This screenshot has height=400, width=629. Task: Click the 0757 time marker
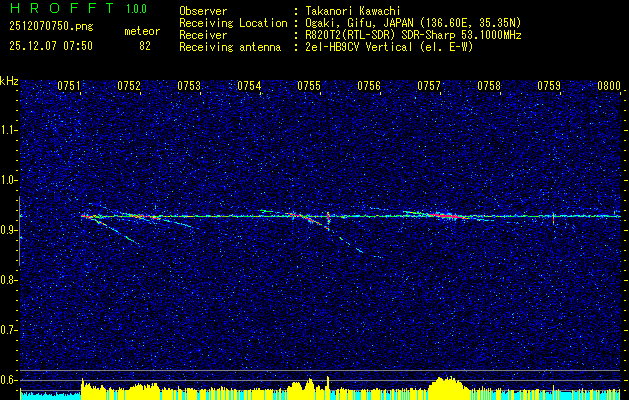(429, 86)
